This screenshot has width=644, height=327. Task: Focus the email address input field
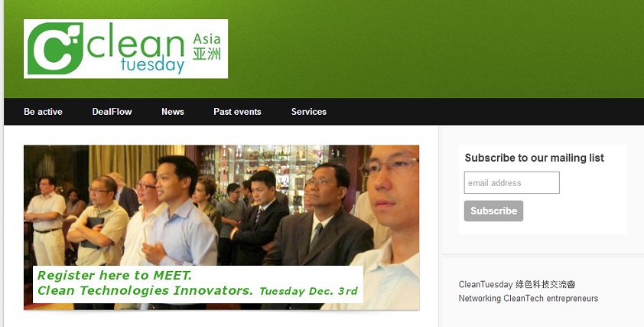(512, 182)
